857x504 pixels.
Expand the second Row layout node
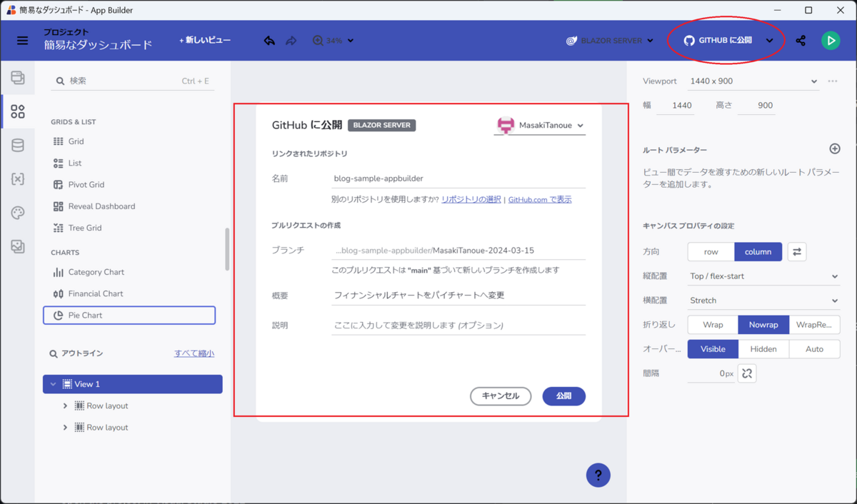click(65, 427)
